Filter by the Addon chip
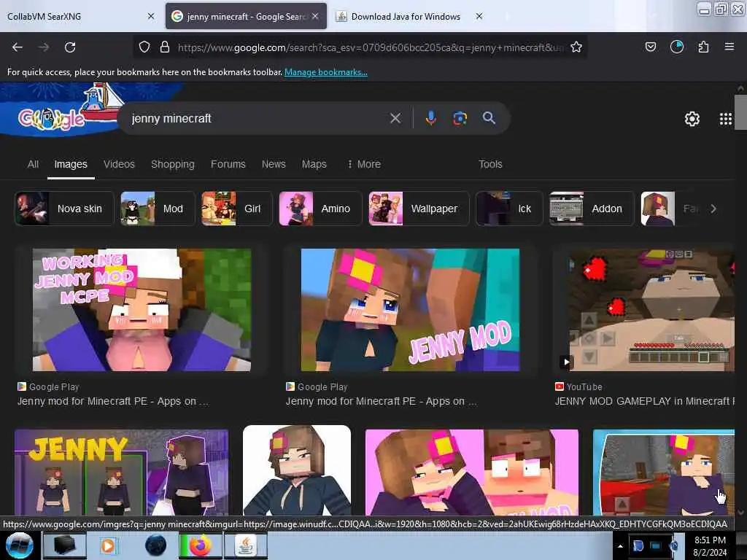This screenshot has width=747, height=560. pyautogui.click(x=592, y=209)
